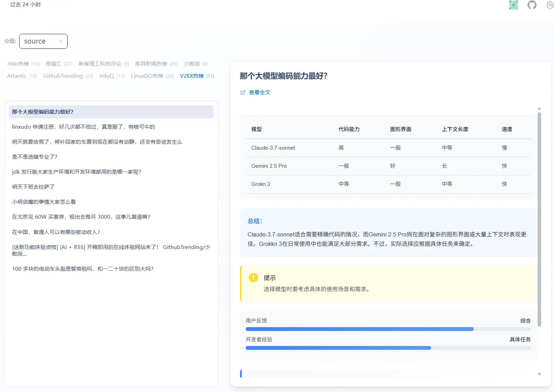Screen dimensions: 554x392
Task: Open the post about linxudo 申请注册
Action: coord(111,127)
